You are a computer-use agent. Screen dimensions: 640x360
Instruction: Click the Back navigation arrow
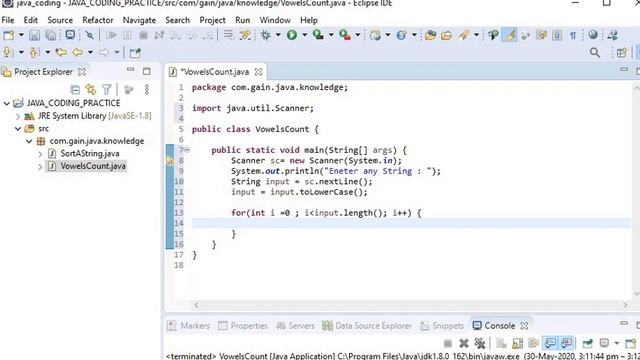click(x=78, y=52)
